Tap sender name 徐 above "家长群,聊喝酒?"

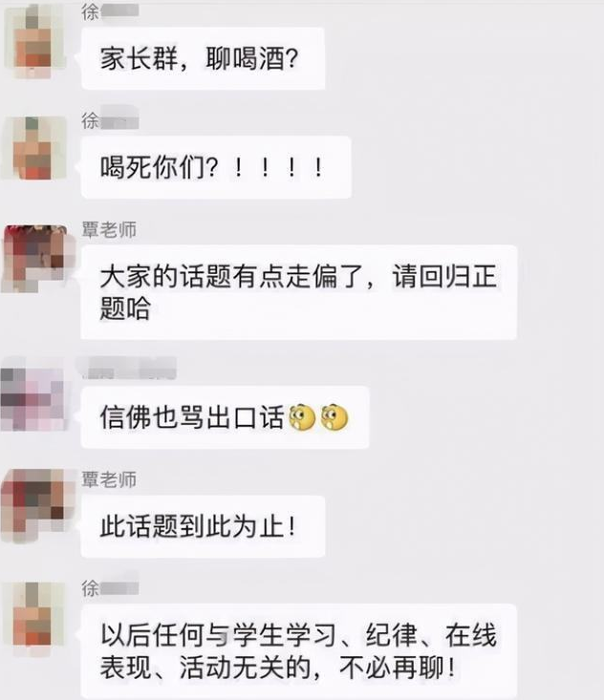pyautogui.click(x=110, y=12)
